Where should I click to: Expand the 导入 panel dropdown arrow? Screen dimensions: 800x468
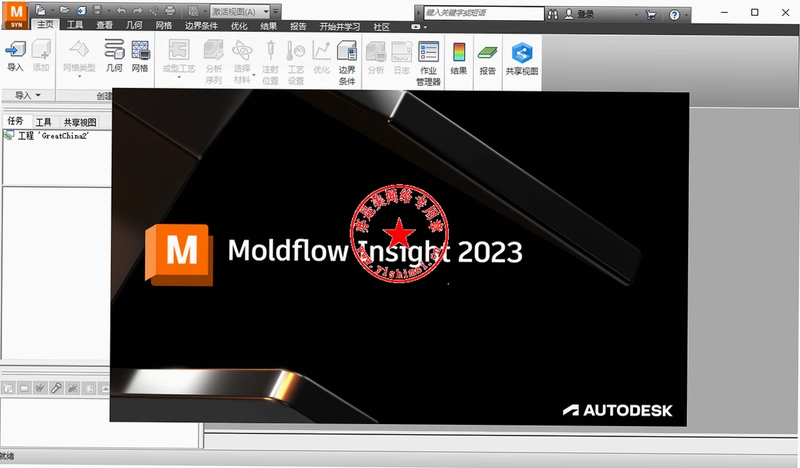click(x=38, y=95)
